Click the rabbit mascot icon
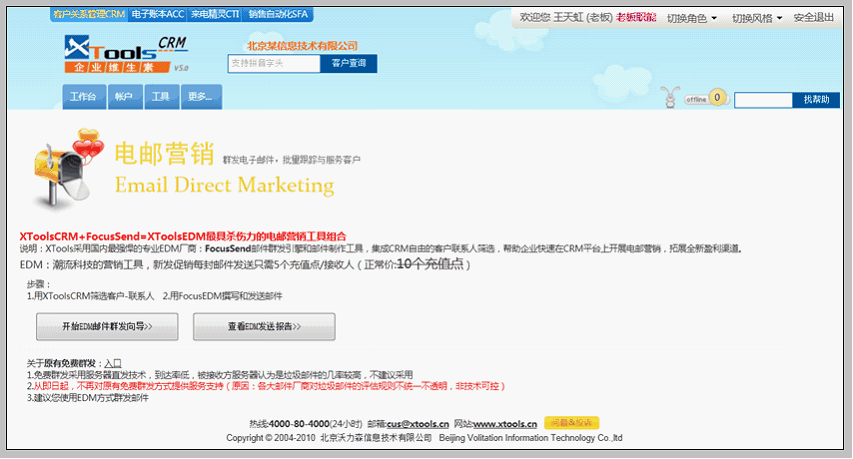 coord(671,99)
